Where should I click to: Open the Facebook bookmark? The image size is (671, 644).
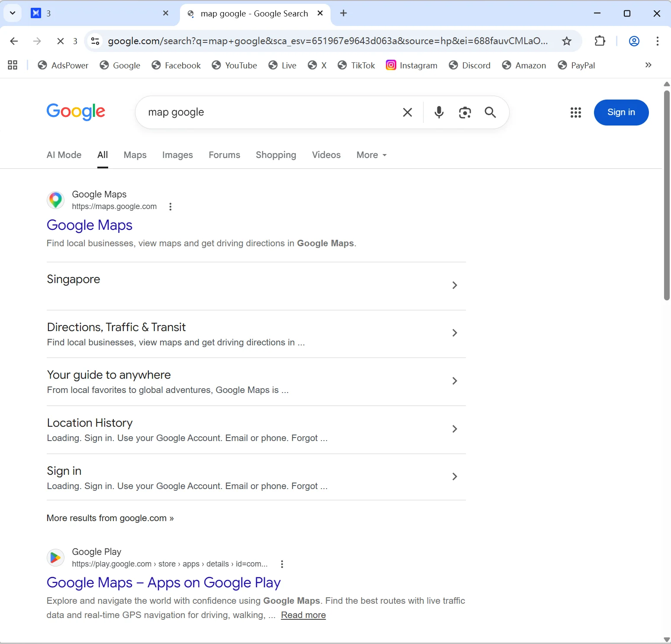[176, 65]
